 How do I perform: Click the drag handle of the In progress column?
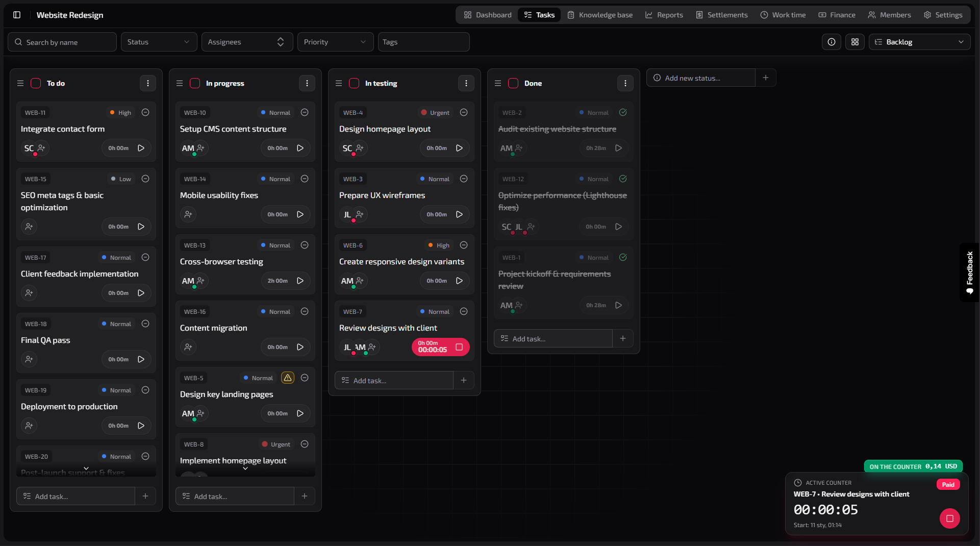[x=179, y=83]
